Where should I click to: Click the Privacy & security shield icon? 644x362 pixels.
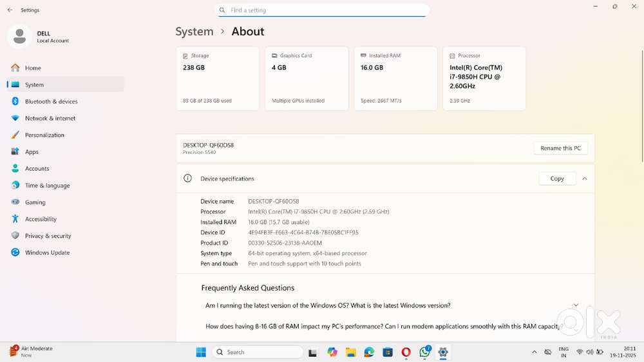pyautogui.click(x=15, y=236)
